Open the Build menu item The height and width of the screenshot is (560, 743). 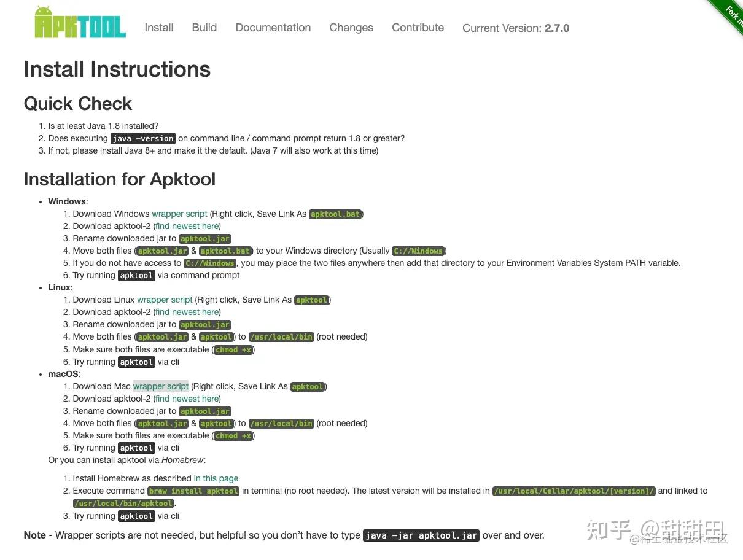click(204, 28)
